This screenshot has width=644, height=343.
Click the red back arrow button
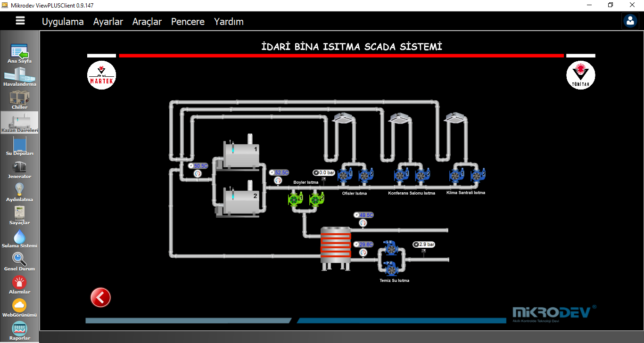pyautogui.click(x=100, y=297)
